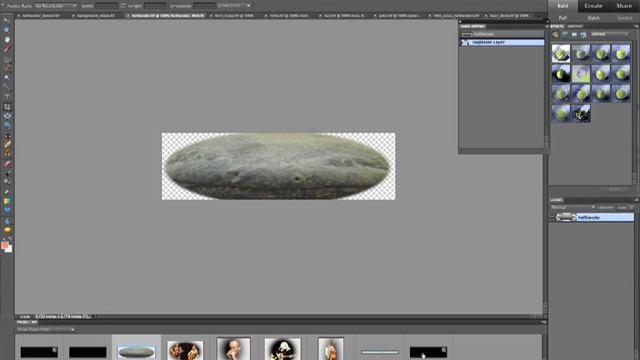
Task: Show Photo Effects in the Effects panel
Action: pyautogui.click(x=574, y=35)
